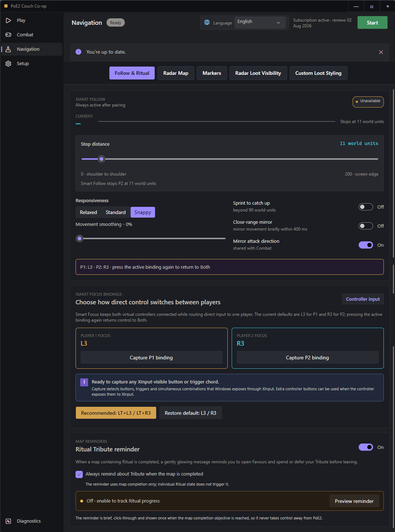The image size is (395, 532).
Task: Disable the Ritual Tribute reminder switch
Action: pyautogui.click(x=366, y=447)
